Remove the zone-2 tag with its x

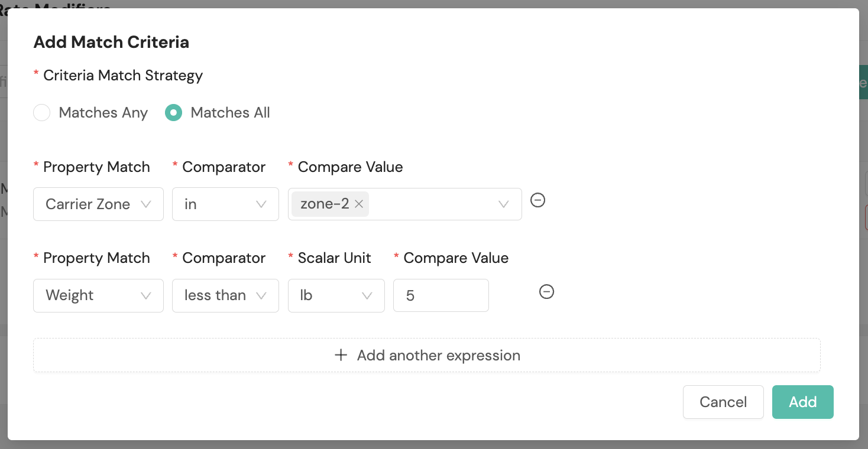pos(358,204)
